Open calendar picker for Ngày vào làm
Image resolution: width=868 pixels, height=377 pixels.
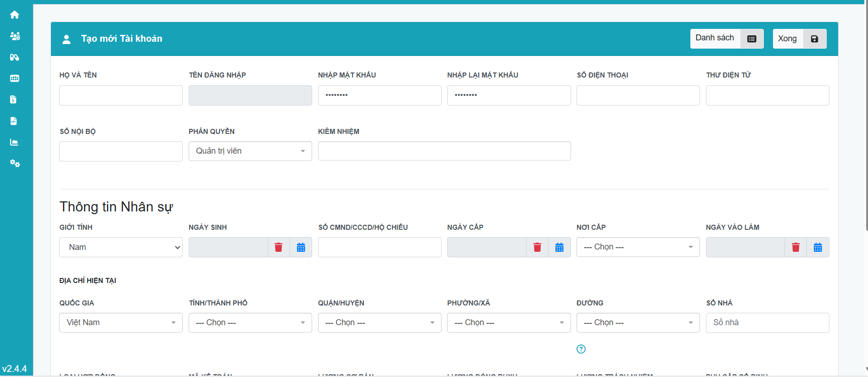(x=818, y=247)
